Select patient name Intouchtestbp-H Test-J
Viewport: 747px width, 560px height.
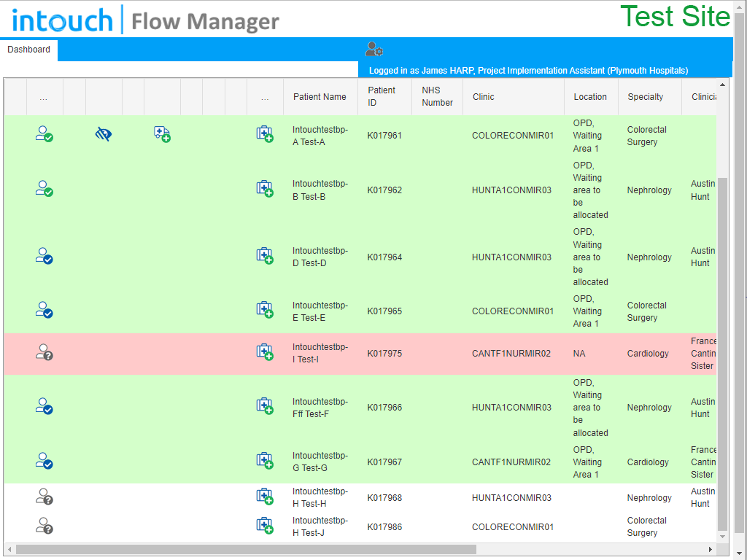[320, 526]
